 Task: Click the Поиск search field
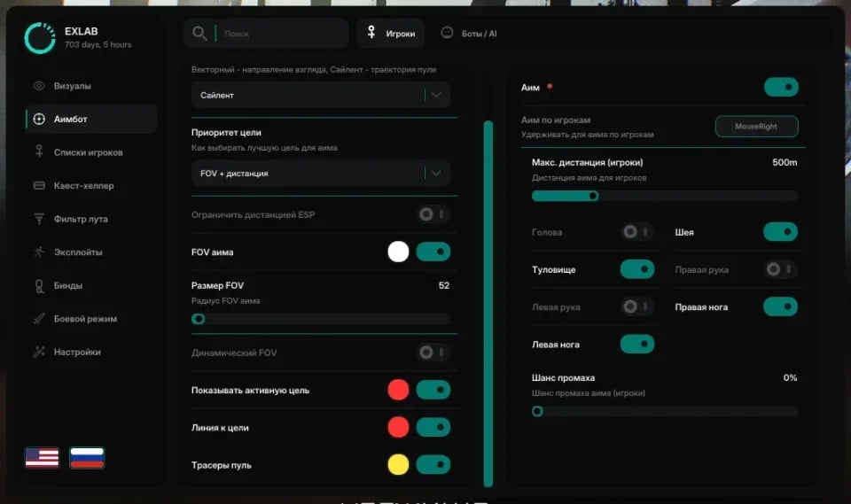tap(266, 33)
